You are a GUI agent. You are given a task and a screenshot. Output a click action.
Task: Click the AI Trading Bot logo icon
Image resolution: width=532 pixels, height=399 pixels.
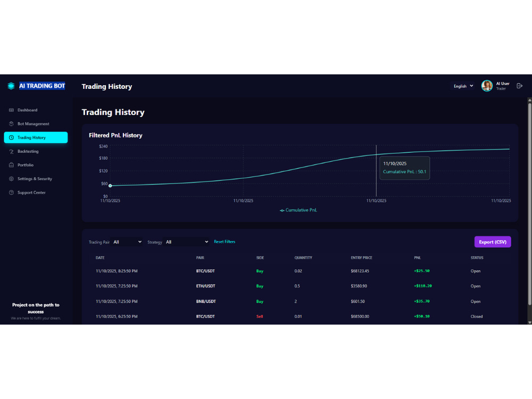click(x=11, y=86)
